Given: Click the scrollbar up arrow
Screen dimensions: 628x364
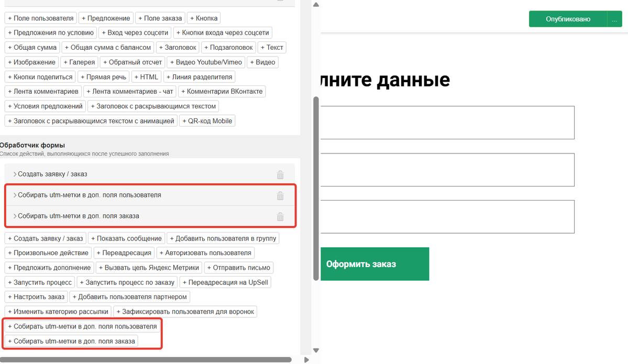Looking at the screenshot, I should [315, 4].
